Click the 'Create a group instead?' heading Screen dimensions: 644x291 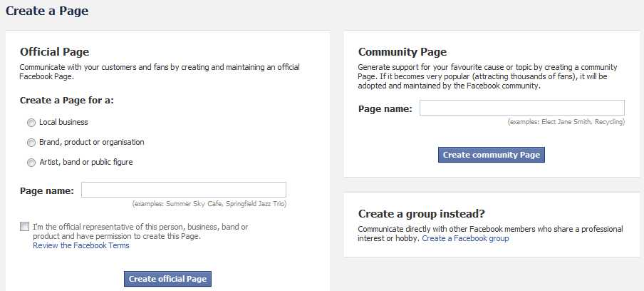click(422, 214)
